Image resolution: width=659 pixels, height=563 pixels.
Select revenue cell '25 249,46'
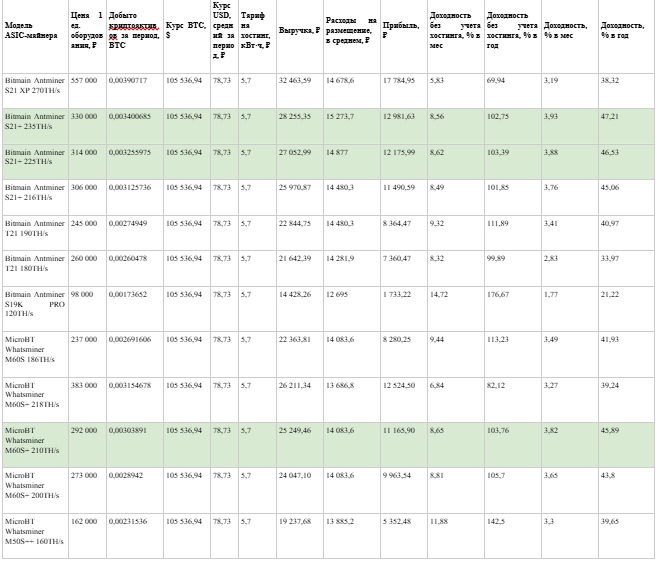300,445
